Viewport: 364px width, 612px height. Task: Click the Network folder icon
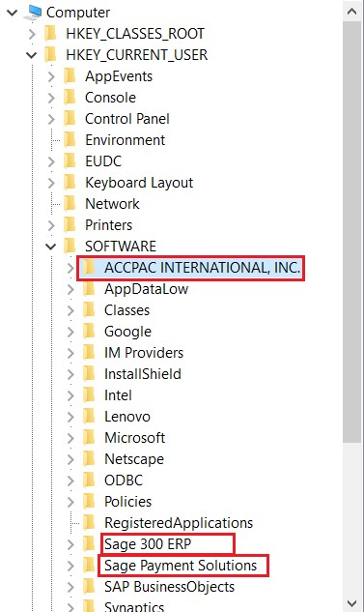(x=70, y=203)
